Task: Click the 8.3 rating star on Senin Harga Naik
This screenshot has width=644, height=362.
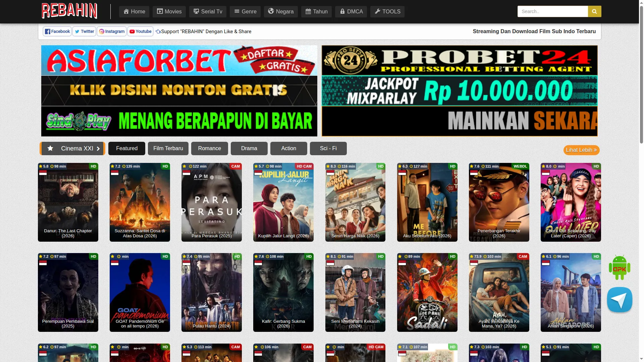Action: tap(328, 166)
